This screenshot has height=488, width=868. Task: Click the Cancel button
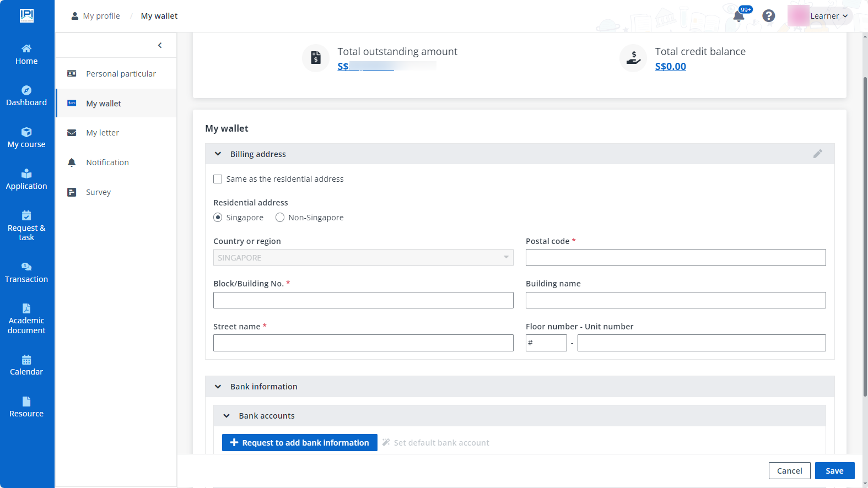(x=790, y=471)
